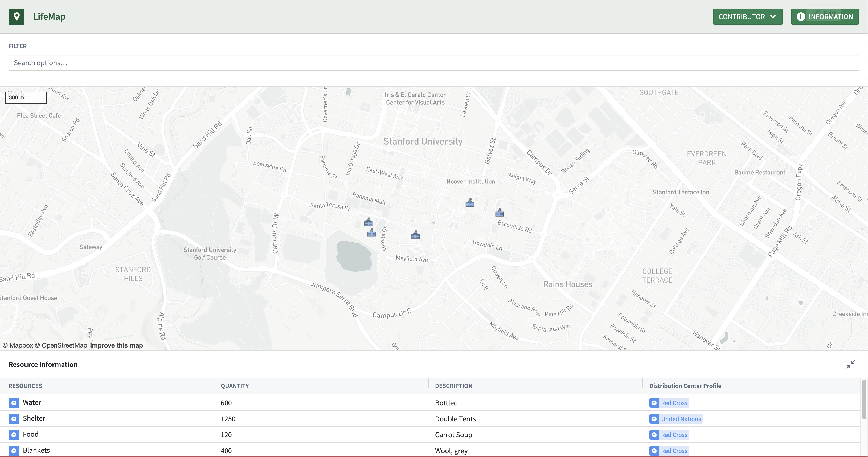Viewport: 868px width, 457px height.
Task: Select the lower building marker beside Lomita Dr
Action: tap(371, 232)
